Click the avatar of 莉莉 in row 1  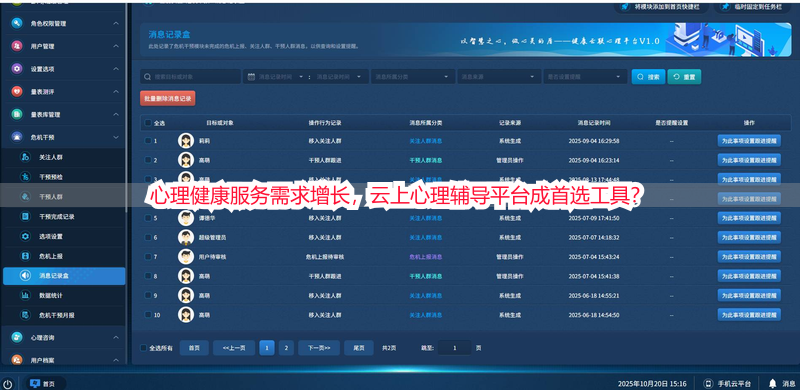(x=186, y=140)
